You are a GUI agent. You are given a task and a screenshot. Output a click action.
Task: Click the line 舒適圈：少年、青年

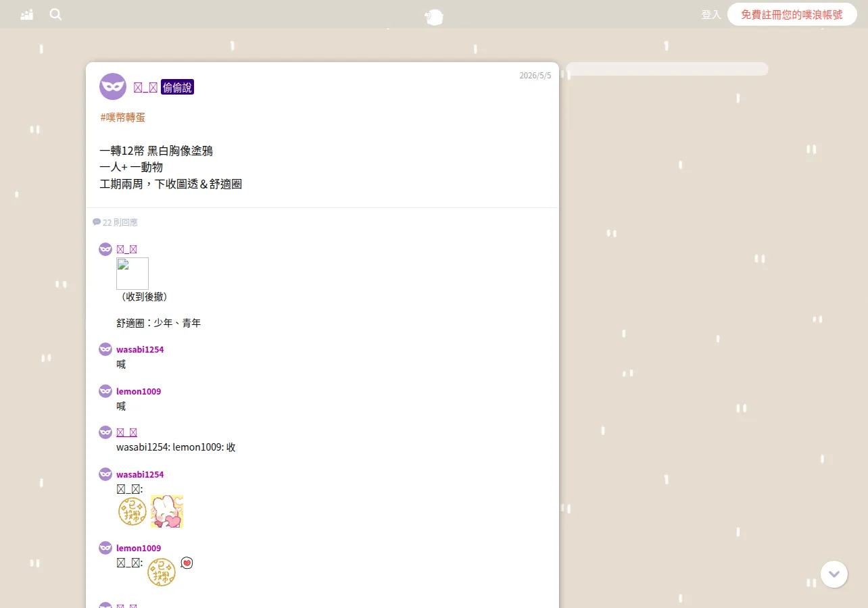[x=159, y=323]
